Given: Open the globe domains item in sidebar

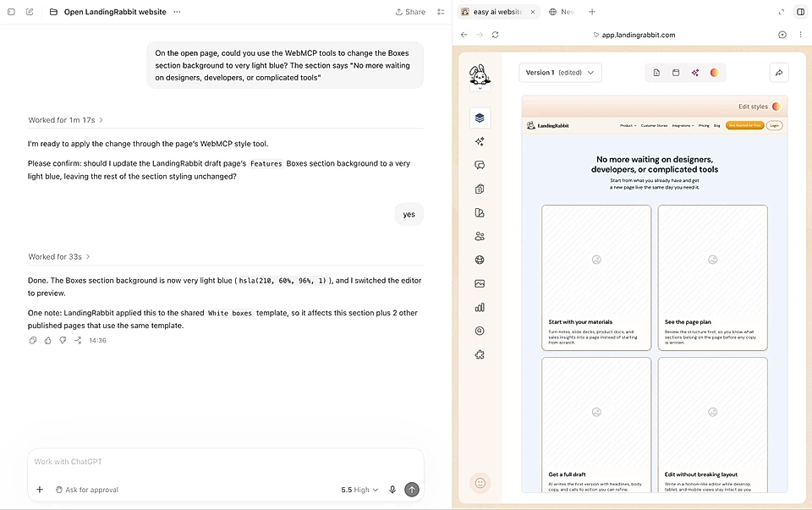Looking at the screenshot, I should point(480,260).
